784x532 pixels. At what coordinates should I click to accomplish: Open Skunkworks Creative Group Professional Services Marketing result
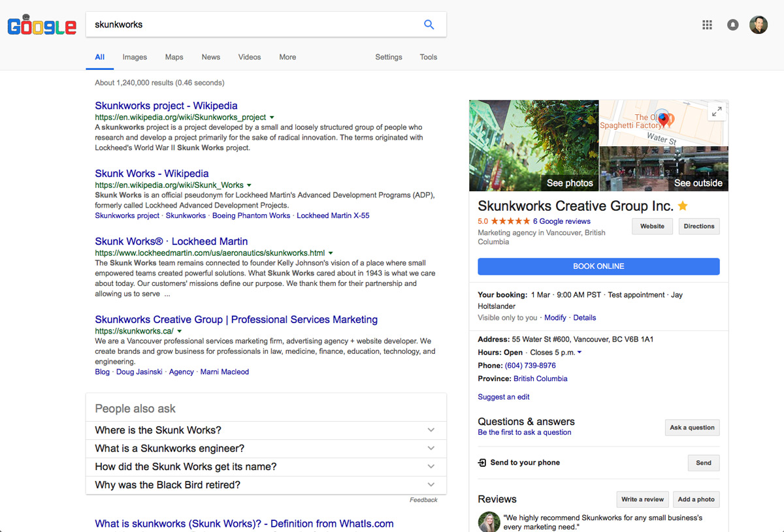[x=236, y=320]
